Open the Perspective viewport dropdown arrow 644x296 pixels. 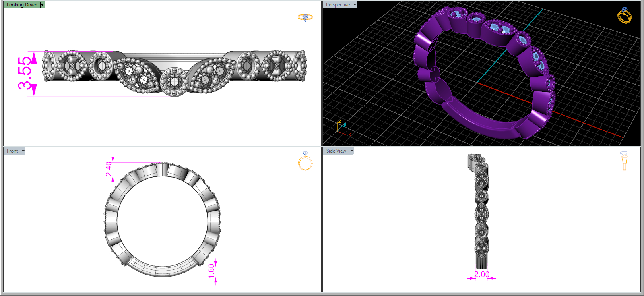(355, 5)
